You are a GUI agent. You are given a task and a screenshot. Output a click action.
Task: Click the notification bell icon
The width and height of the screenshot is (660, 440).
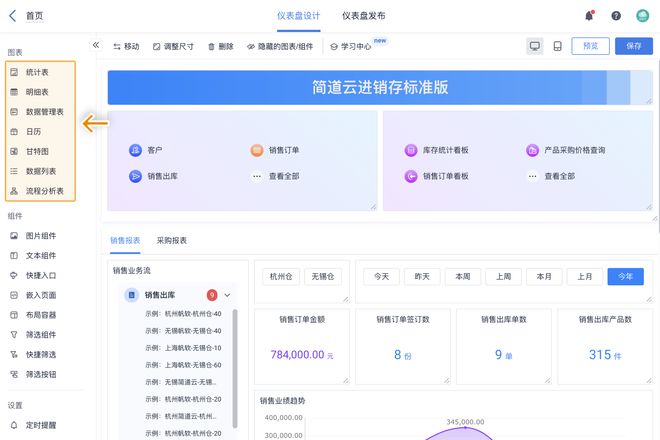[x=590, y=16]
